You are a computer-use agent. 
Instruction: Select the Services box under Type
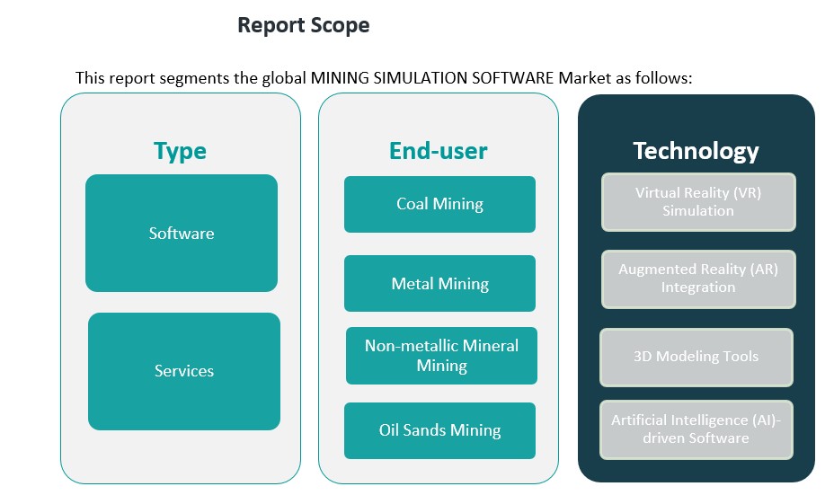[x=184, y=371]
